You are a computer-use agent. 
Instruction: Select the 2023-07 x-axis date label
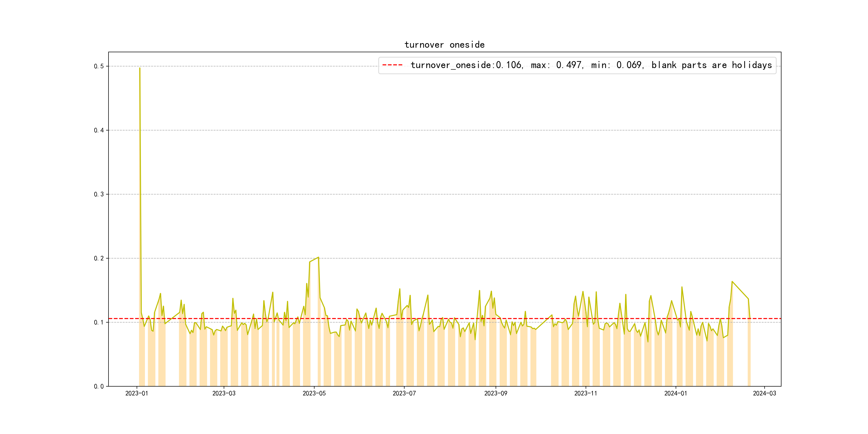[x=404, y=393]
